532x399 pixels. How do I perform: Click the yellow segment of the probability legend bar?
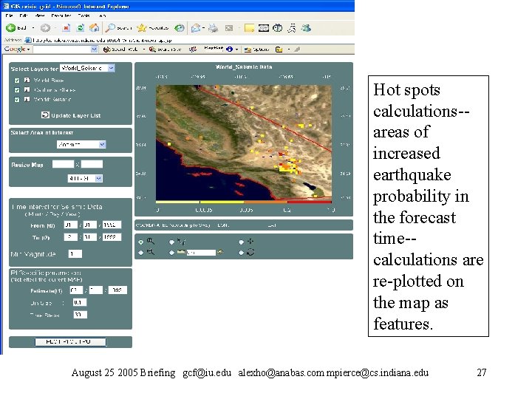pyautogui.click(x=222, y=202)
